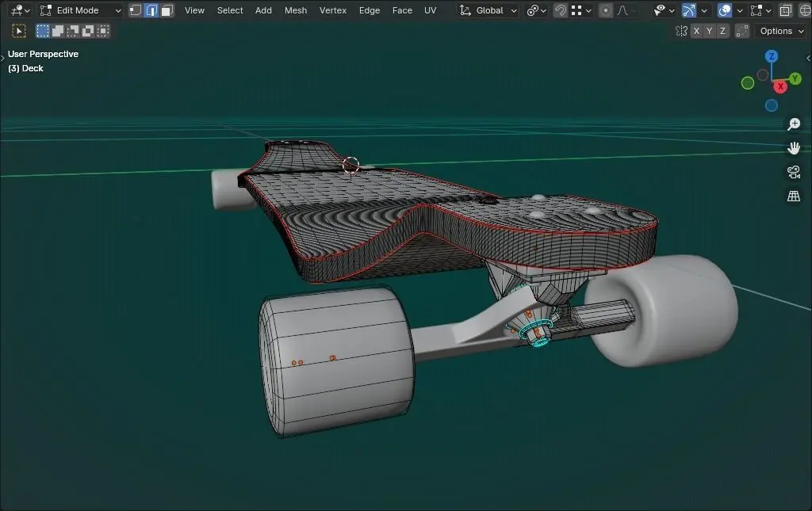Click the '(3) Deck' label
This screenshot has height=511, width=812.
[x=26, y=68]
